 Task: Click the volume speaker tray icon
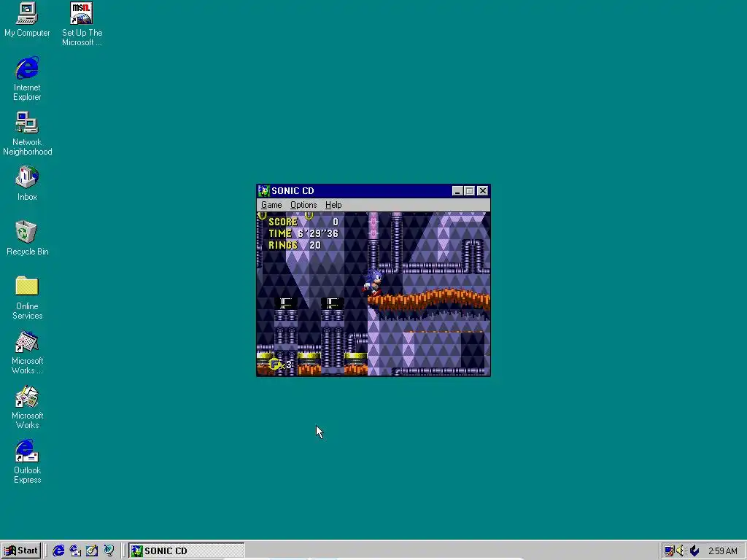click(x=681, y=551)
